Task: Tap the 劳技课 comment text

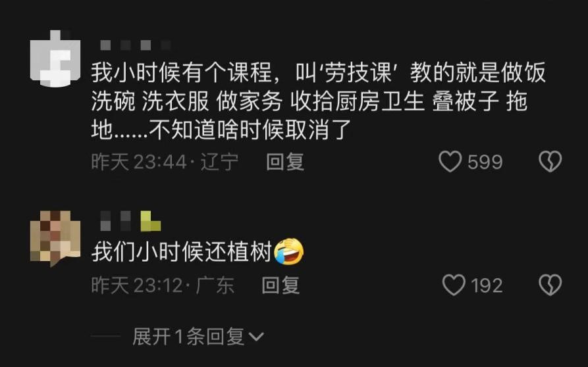Action: tap(319, 101)
